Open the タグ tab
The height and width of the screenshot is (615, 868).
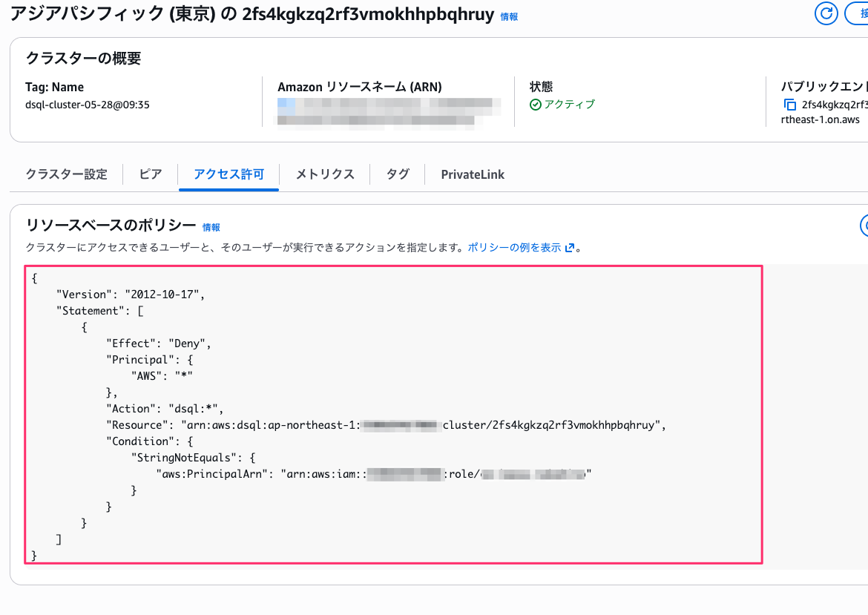click(398, 174)
